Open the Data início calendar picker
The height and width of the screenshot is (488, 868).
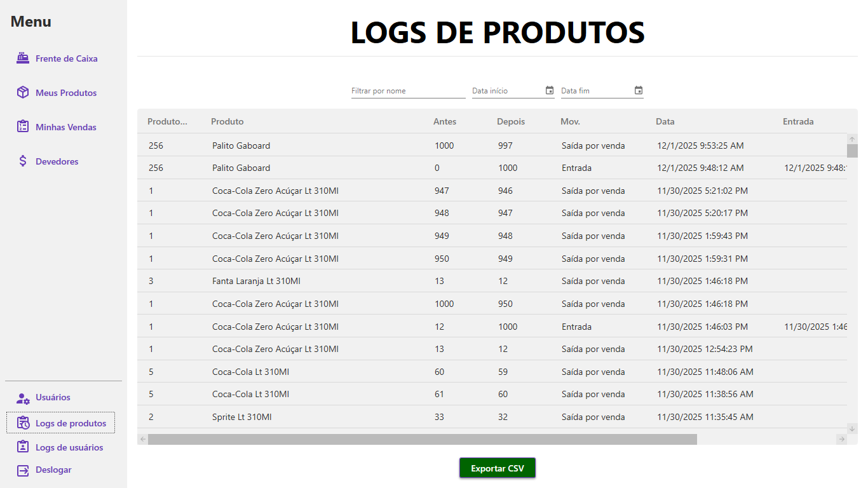point(550,91)
